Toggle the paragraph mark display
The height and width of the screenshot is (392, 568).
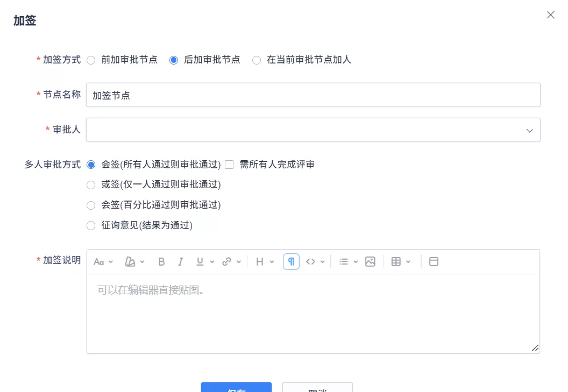[290, 261]
